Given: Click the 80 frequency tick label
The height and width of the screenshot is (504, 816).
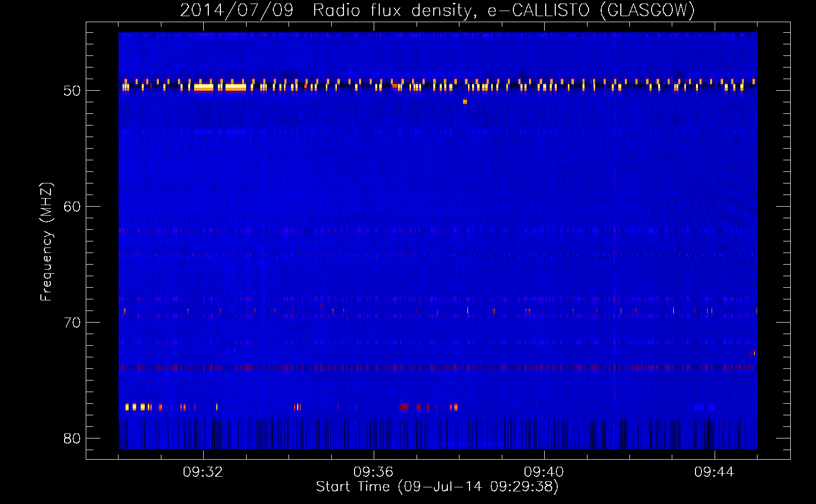Looking at the screenshot, I should (72, 438).
